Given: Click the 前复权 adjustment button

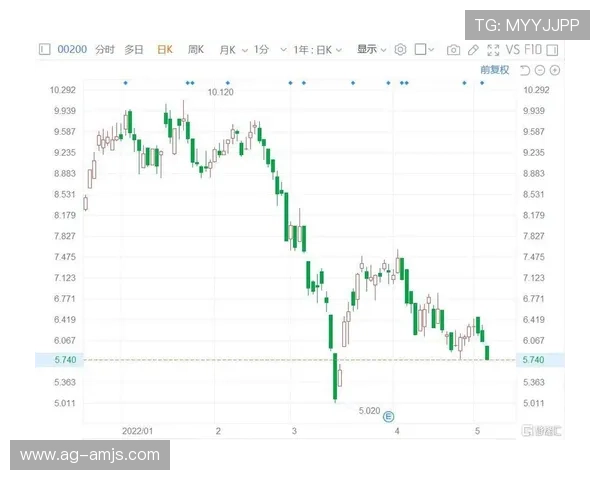Looking at the screenshot, I should tap(494, 70).
